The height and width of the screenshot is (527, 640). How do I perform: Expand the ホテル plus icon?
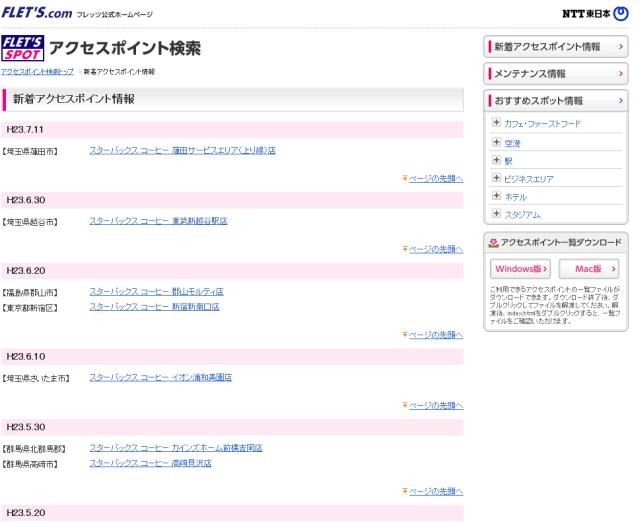496,196
